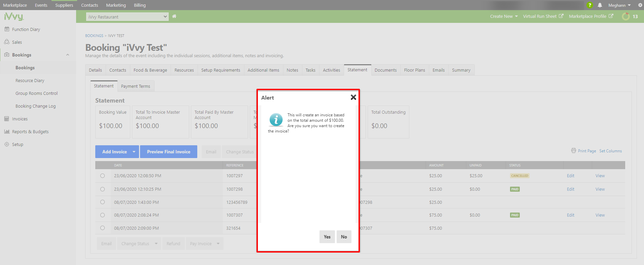The width and height of the screenshot is (644, 265).
Task: Open Marketplace in top menu
Action: 15,5
